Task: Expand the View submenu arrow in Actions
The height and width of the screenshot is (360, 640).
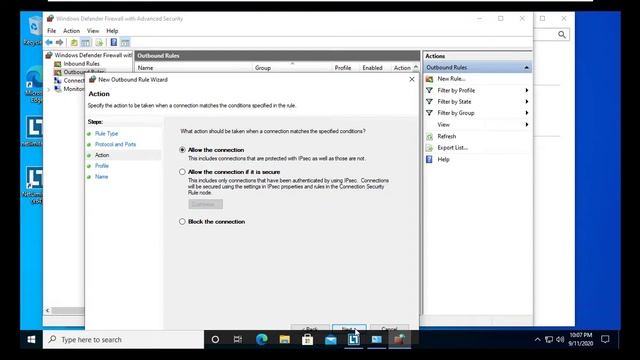Action: point(527,124)
